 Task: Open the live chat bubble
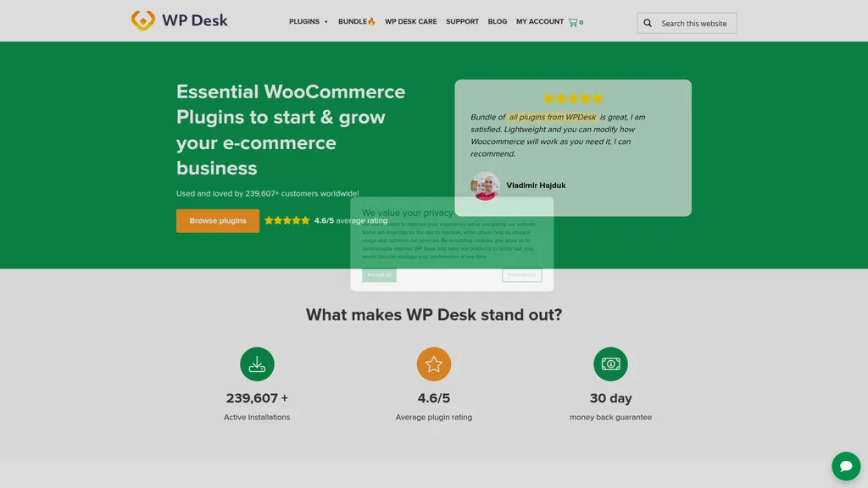coord(846,466)
